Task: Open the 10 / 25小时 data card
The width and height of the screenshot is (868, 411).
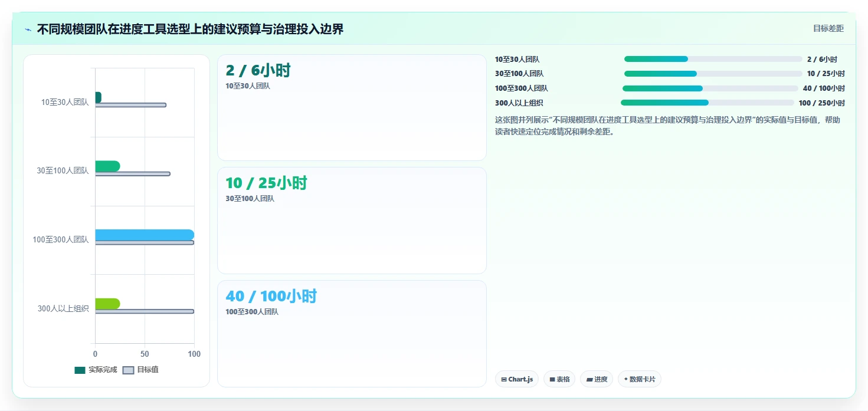Action: pos(352,221)
